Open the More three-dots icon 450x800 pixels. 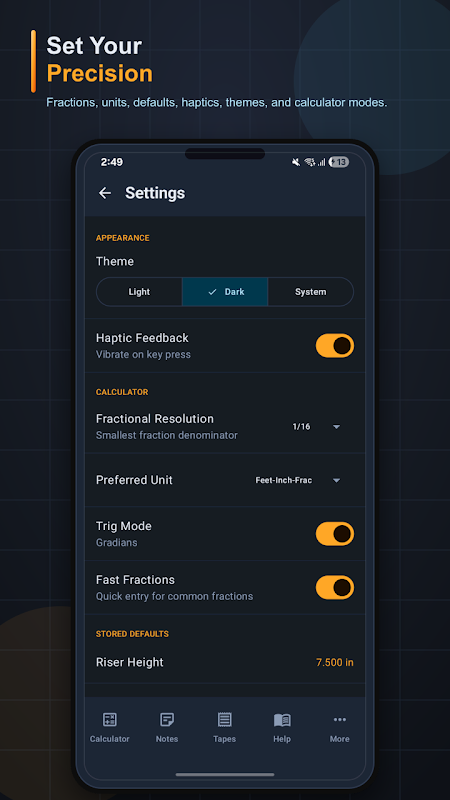340,719
